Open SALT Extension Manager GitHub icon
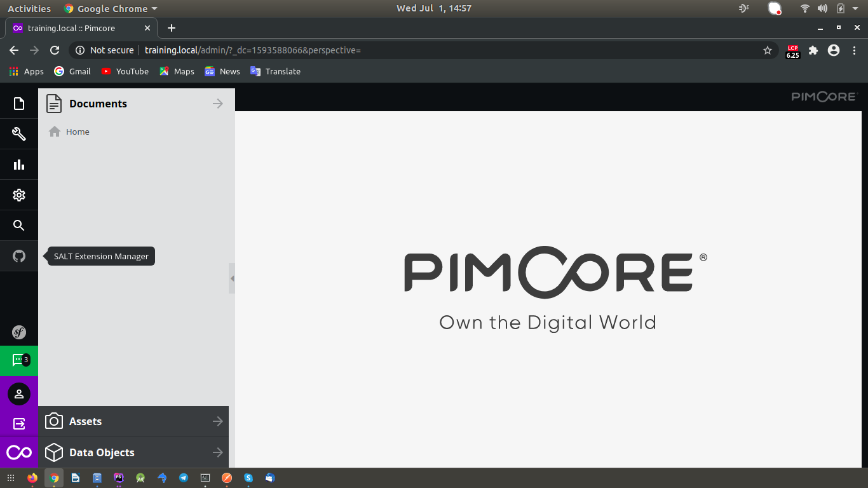Viewport: 868px width, 488px height. tap(19, 256)
